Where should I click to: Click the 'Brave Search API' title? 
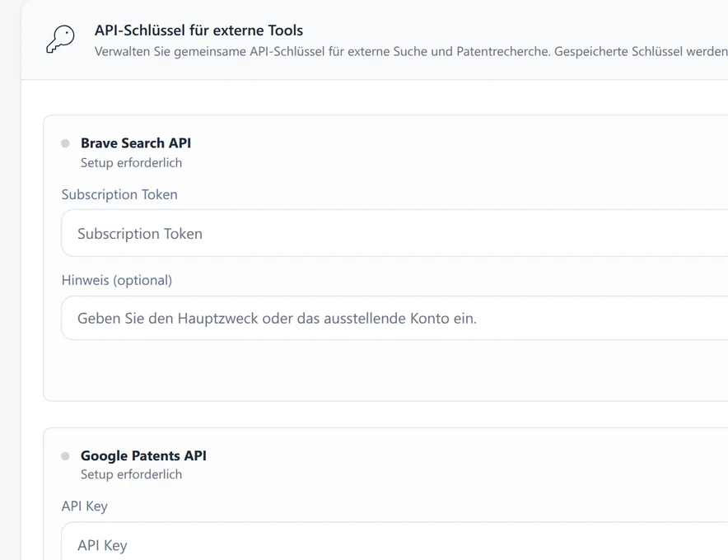pyautogui.click(x=136, y=143)
